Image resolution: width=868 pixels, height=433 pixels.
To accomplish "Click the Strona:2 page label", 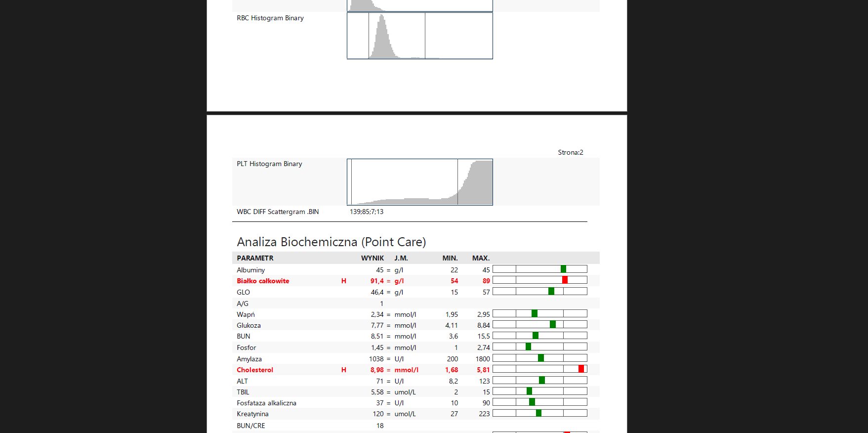I will [x=570, y=152].
